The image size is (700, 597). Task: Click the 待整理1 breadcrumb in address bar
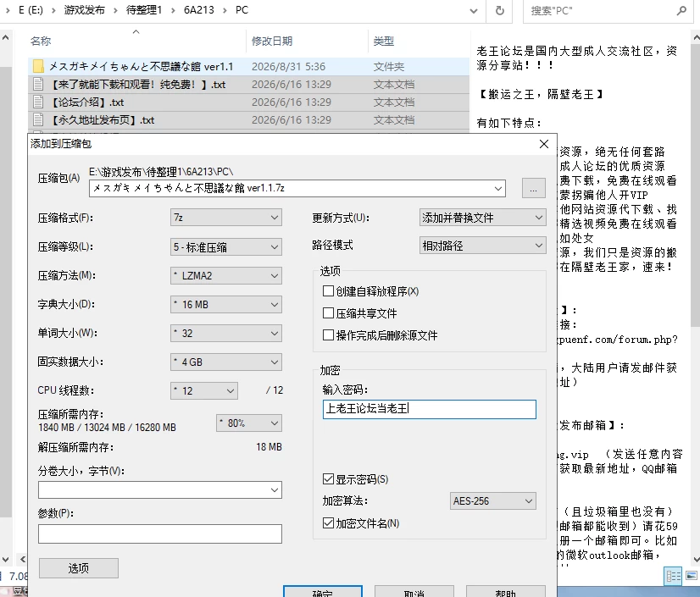click(x=144, y=10)
